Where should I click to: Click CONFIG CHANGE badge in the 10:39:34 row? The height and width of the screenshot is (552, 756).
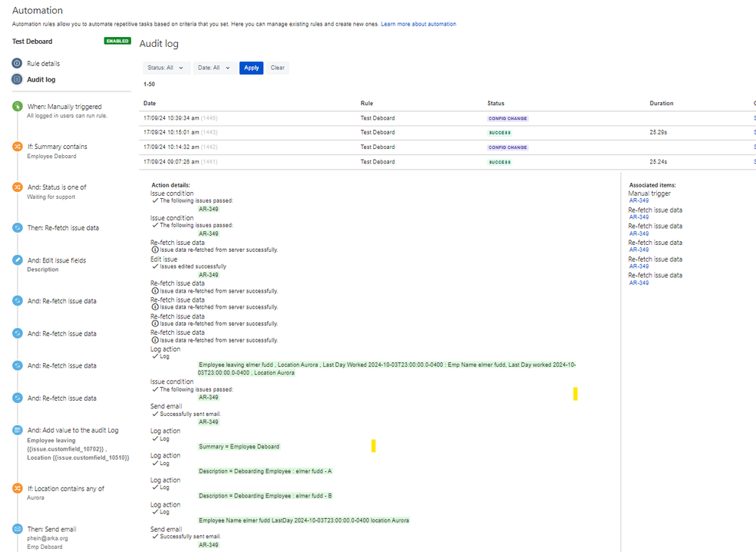(x=508, y=119)
